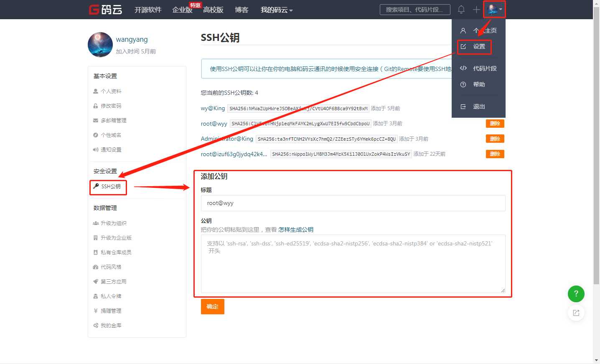Viewport: 600px width, 364px height.
Task: Click the 升级为组织 group icon
Action: [96, 223]
